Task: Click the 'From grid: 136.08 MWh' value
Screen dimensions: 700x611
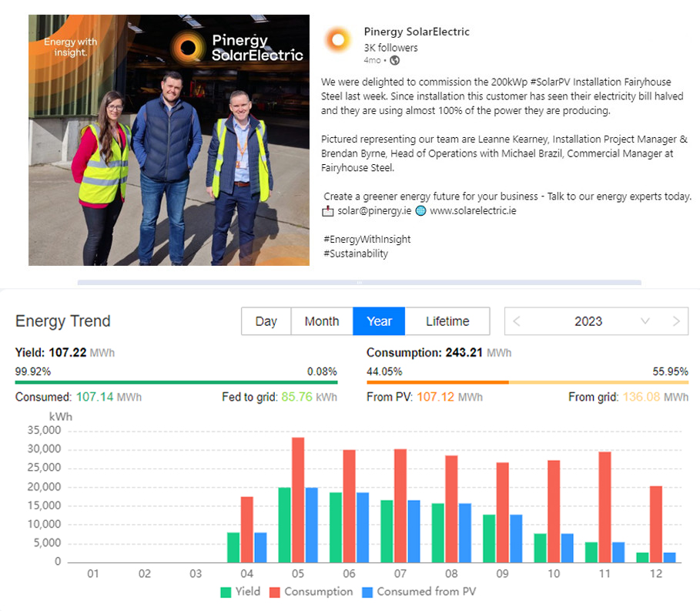Action: point(628,397)
